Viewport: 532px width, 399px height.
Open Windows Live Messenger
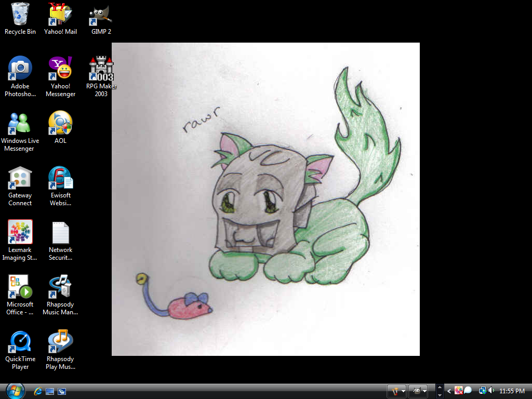[x=20, y=123]
